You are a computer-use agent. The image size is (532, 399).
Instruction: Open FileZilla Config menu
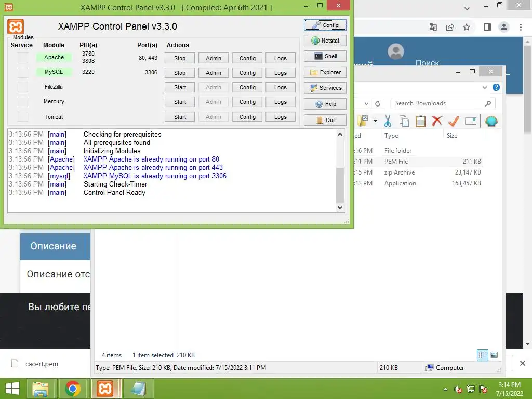247,87
